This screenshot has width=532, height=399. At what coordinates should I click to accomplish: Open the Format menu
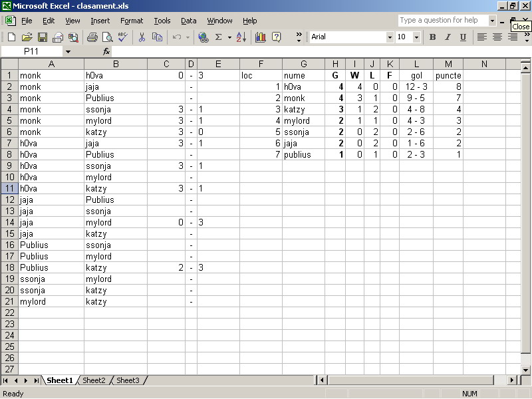click(132, 21)
